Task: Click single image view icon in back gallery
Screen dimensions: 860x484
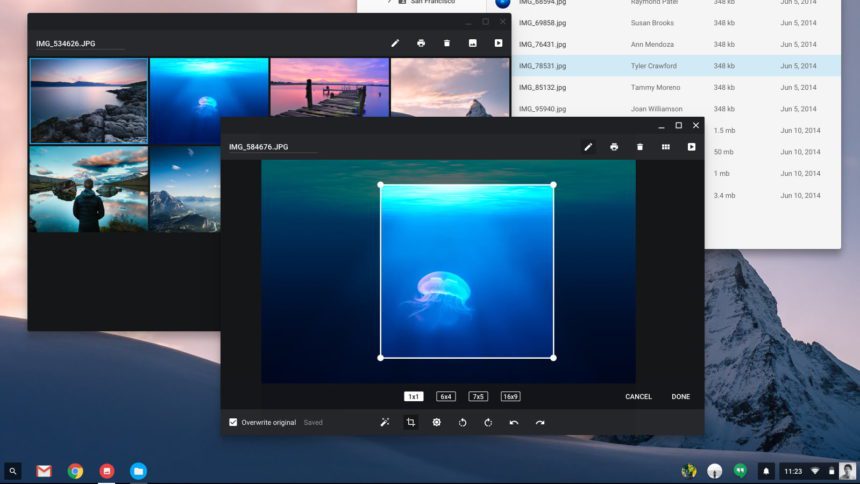Action: pyautogui.click(x=472, y=43)
